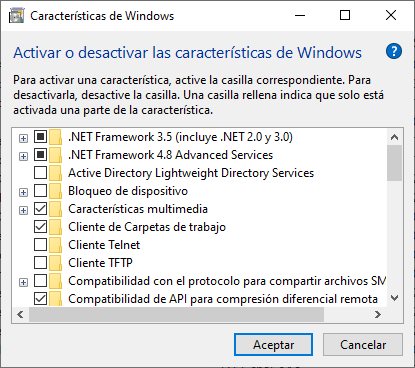
Task: Expand the Bloqueo de dispositivo node
Action: 23,192
